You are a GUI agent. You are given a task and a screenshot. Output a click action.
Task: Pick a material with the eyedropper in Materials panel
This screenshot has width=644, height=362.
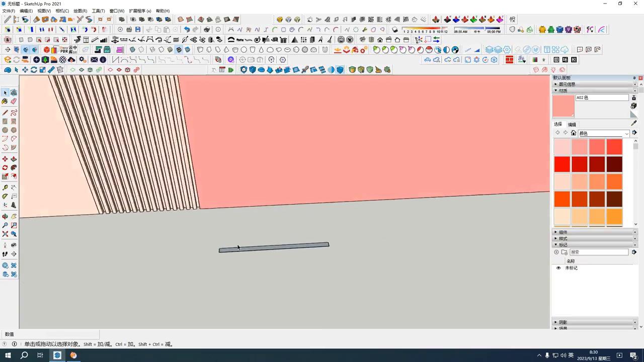pos(633,123)
